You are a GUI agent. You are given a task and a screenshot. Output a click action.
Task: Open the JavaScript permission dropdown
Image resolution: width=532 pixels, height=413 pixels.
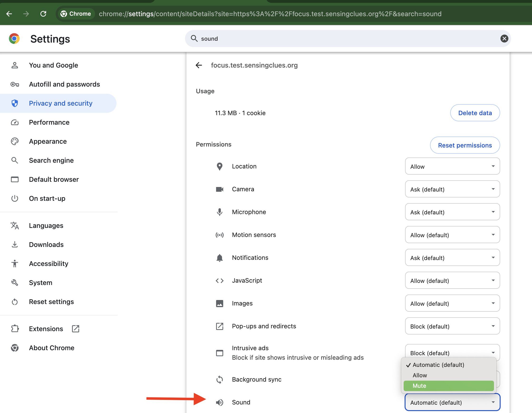tap(452, 281)
